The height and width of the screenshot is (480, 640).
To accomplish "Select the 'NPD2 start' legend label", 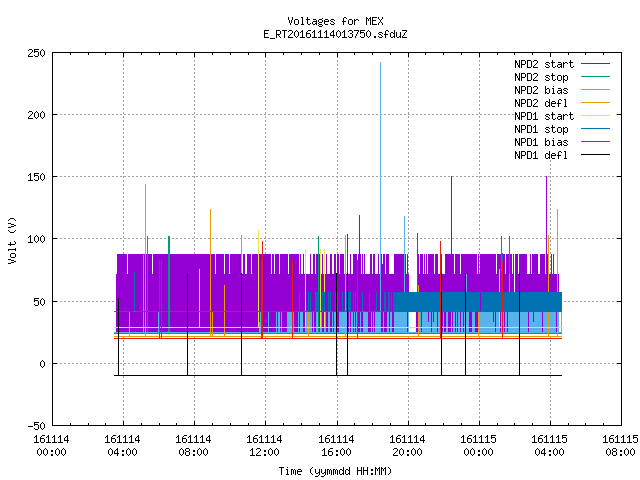I will [544, 64].
